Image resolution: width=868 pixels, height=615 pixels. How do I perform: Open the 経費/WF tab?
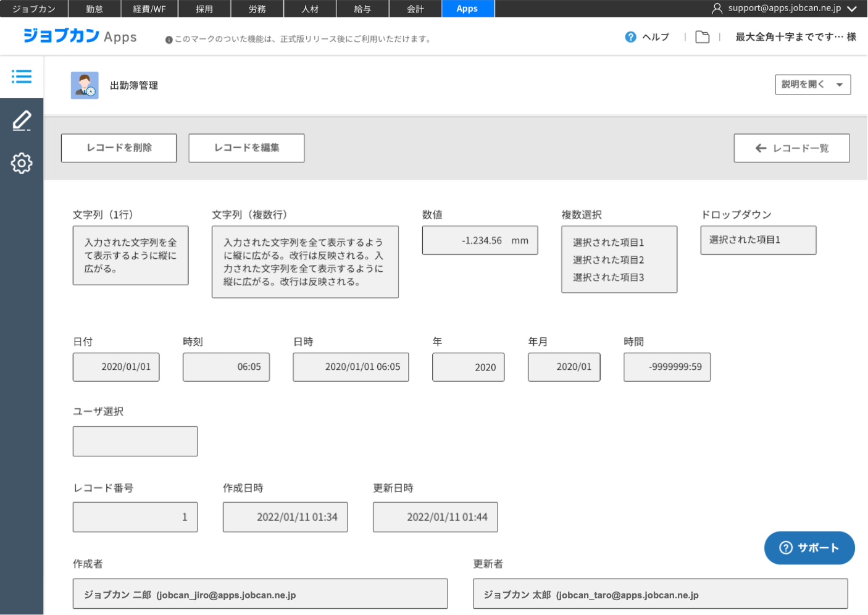149,9
